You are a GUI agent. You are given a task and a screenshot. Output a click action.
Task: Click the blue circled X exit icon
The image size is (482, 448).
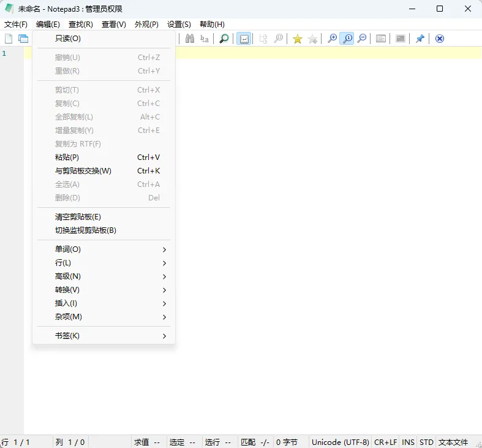(x=440, y=39)
